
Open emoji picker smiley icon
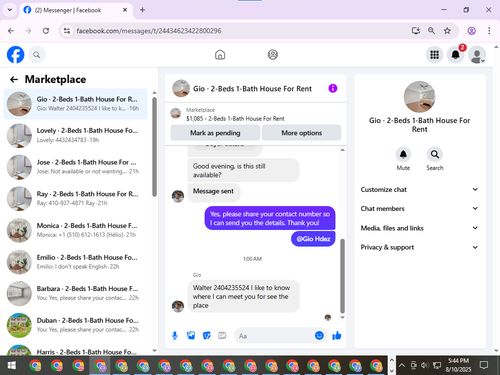319,335
